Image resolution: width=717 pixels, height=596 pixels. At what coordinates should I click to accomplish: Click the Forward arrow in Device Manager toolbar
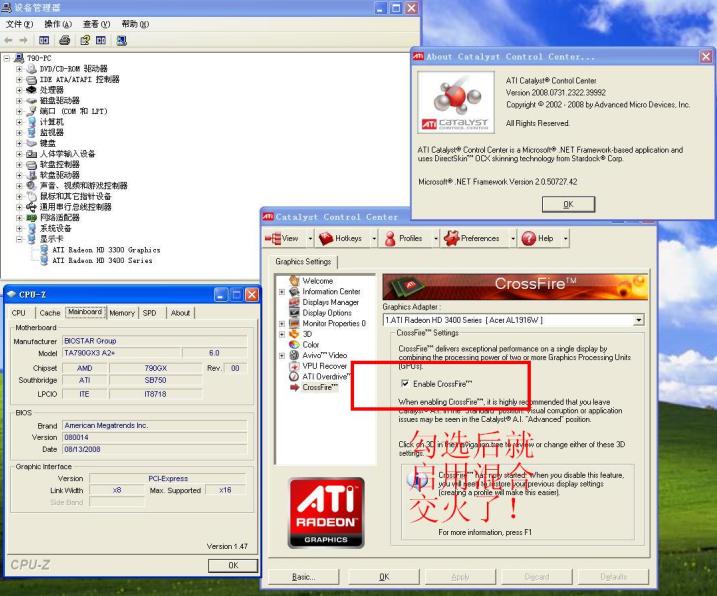(x=23, y=40)
